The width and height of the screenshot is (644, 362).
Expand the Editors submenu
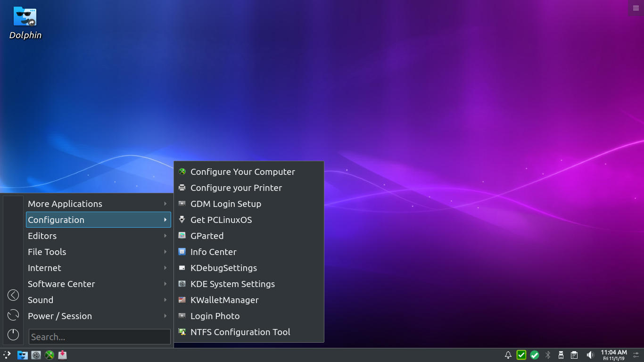[x=99, y=236]
